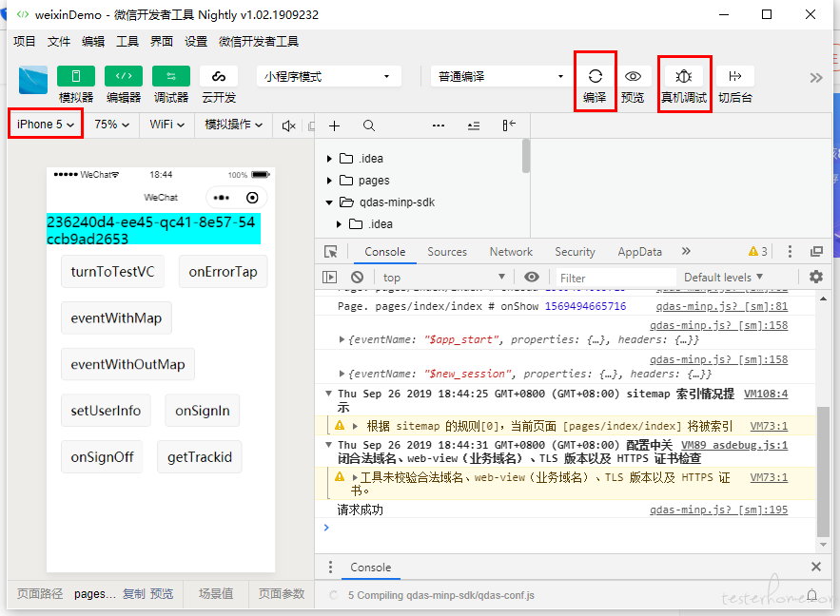The image size is (840, 616).
Task: Tap the onErrorTap button in simulator
Action: click(223, 272)
